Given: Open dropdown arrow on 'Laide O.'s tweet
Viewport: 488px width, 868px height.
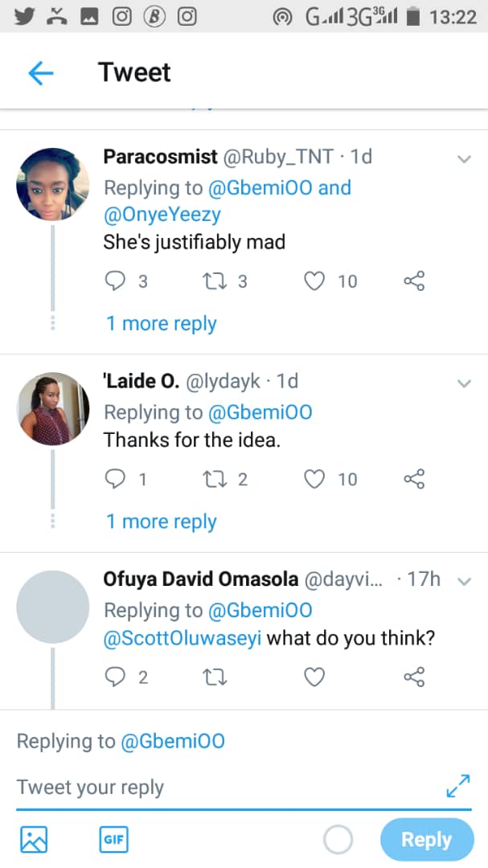Looking at the screenshot, I should pos(464,383).
